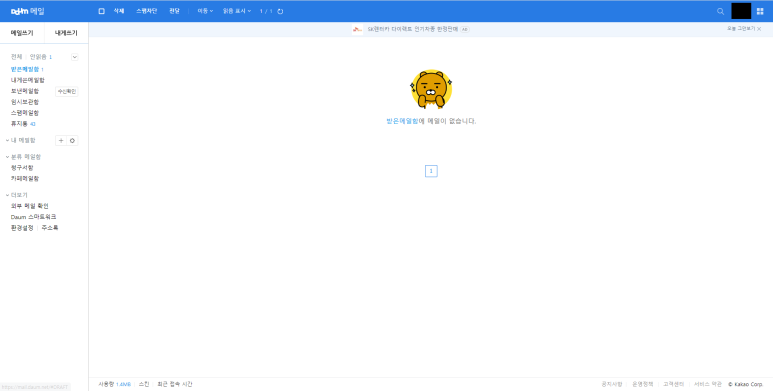773x391 pixels.
Task: Tick the select-all mail checkbox
Action: [102, 11]
